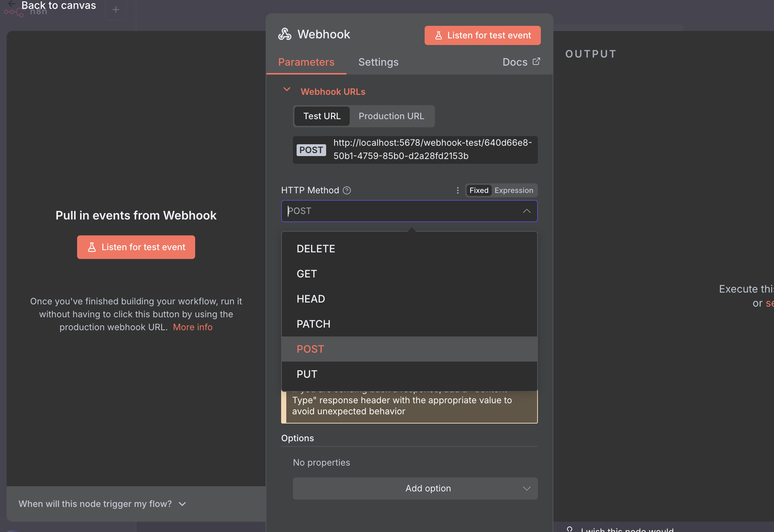
Task: Select PUT from the HTTP method list
Action: pyautogui.click(x=307, y=374)
